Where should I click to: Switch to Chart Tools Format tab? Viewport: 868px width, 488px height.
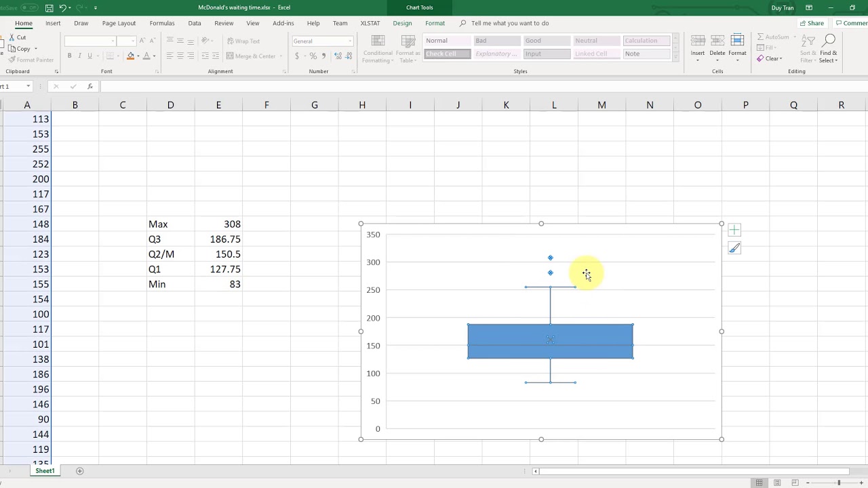coord(435,23)
